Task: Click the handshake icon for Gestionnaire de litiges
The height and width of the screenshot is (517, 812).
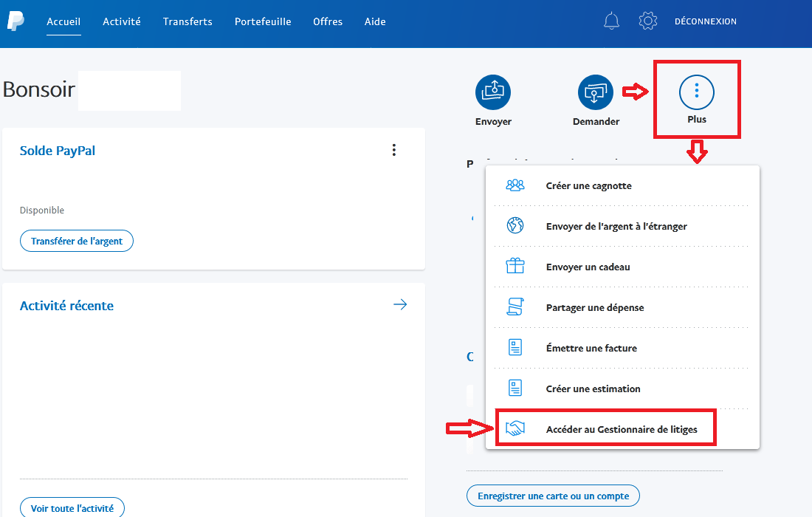Action: point(515,429)
